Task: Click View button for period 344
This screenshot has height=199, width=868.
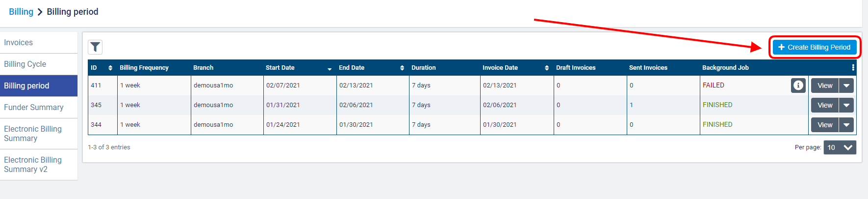Action: tap(824, 125)
